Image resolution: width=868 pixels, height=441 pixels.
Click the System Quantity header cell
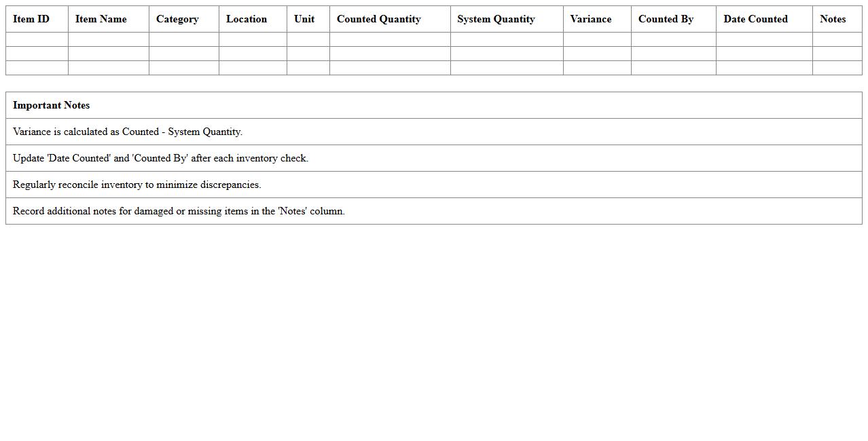point(496,19)
